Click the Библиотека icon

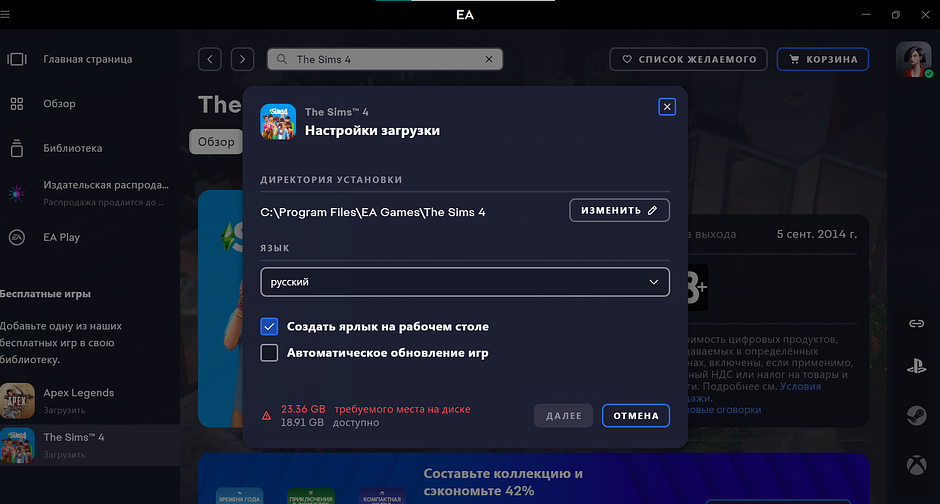pyautogui.click(x=17, y=148)
